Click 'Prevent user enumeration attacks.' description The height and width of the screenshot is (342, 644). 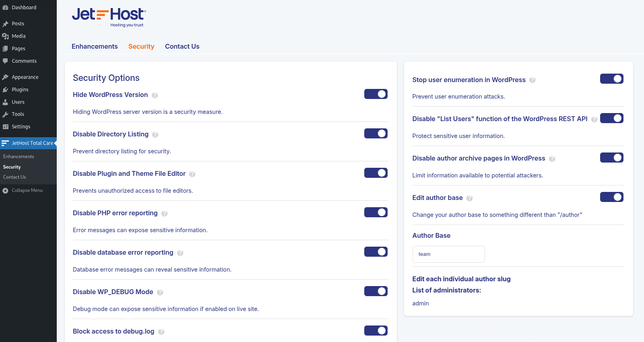pyautogui.click(x=458, y=97)
